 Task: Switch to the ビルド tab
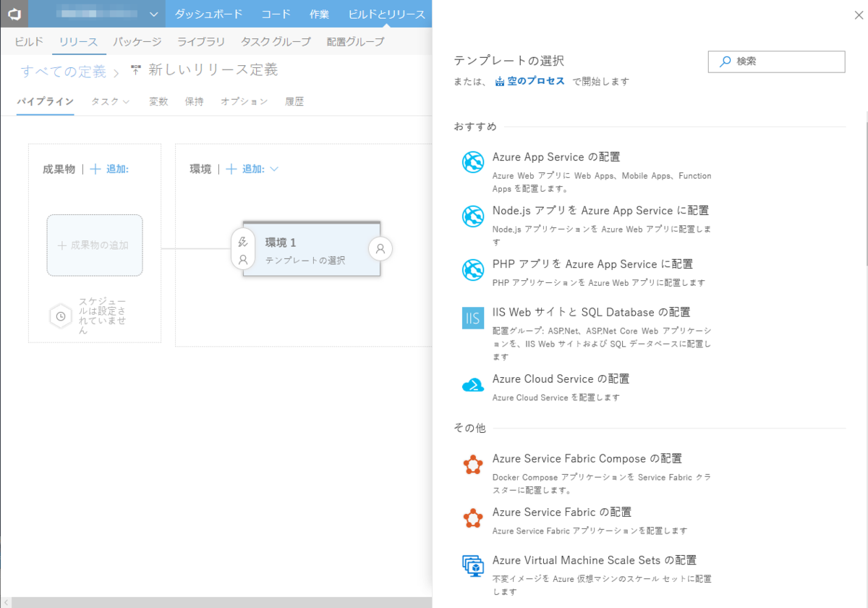(x=29, y=42)
